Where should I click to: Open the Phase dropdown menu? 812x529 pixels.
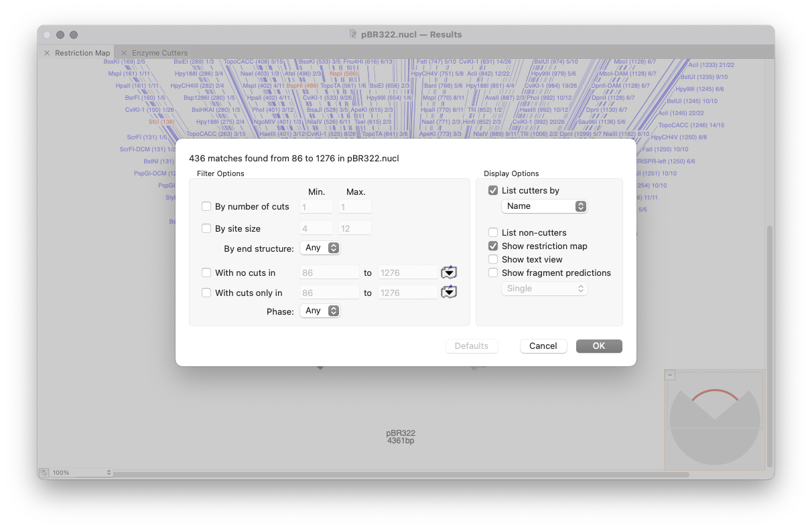pyautogui.click(x=320, y=311)
